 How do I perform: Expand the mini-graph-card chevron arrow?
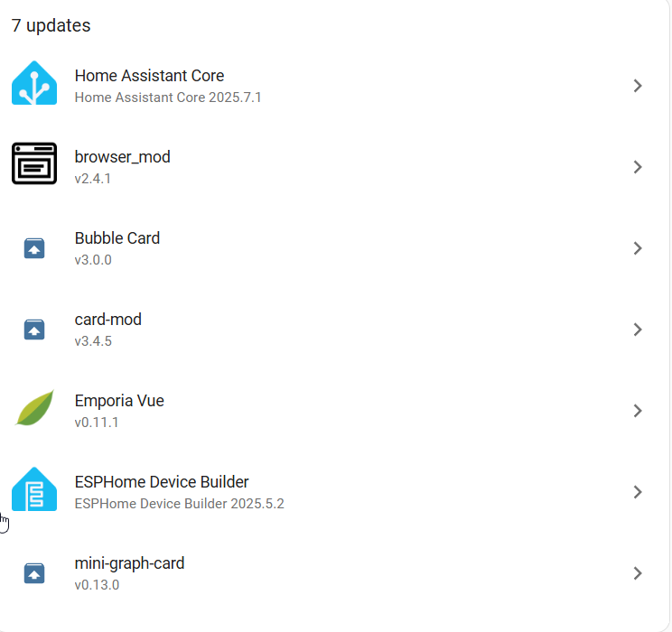pyautogui.click(x=638, y=573)
